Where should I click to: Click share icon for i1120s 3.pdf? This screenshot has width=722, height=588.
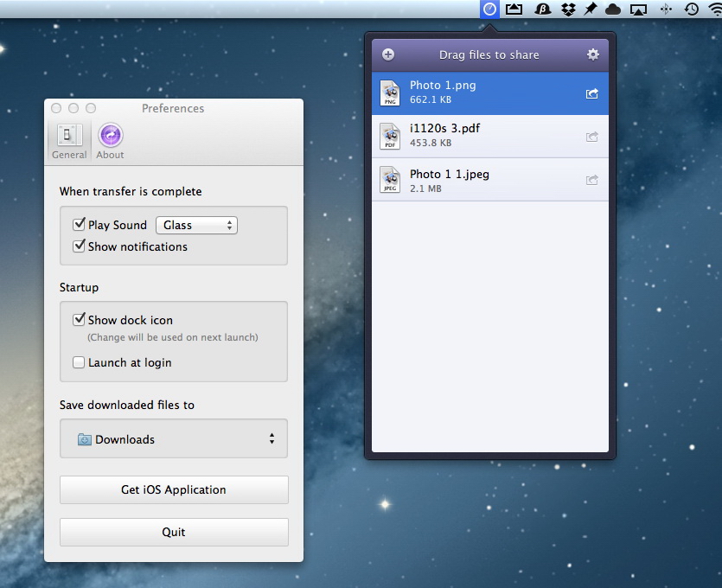(591, 137)
